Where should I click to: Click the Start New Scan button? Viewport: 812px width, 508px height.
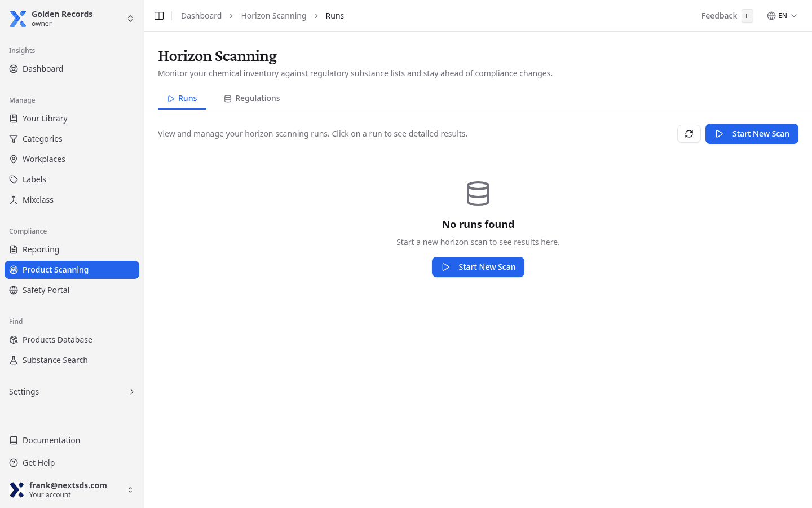point(752,134)
